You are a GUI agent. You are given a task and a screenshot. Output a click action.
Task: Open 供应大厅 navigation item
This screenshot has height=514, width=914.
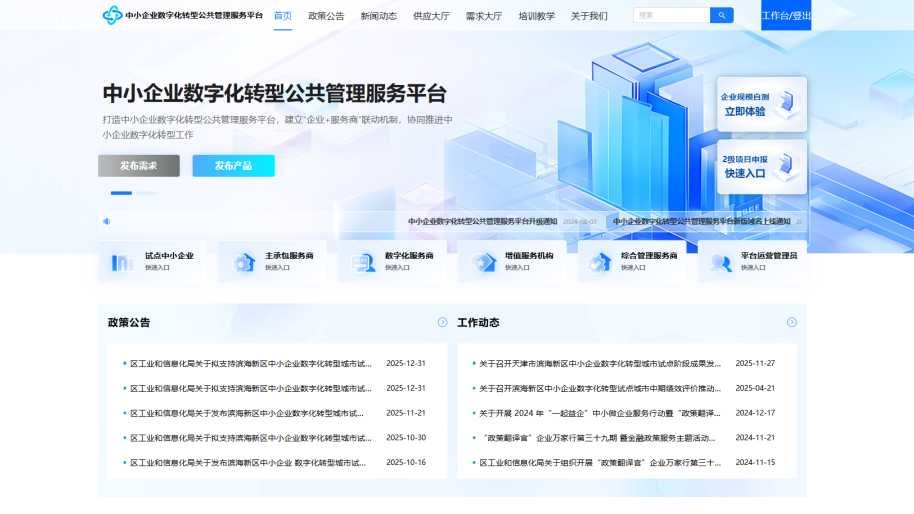(431, 16)
